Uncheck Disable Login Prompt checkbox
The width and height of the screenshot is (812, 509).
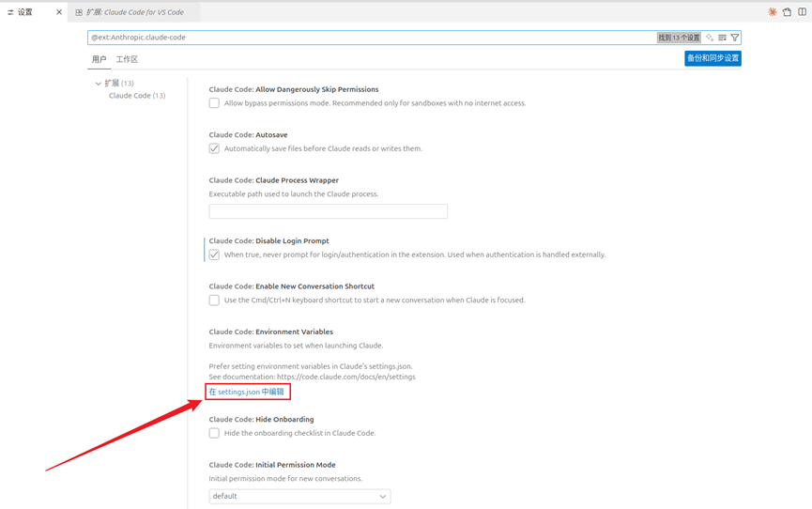pyautogui.click(x=214, y=254)
